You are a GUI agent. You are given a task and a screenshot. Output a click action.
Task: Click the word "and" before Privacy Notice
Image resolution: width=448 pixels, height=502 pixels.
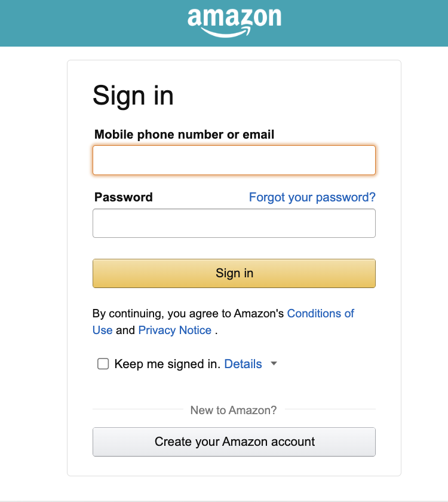[x=125, y=330]
